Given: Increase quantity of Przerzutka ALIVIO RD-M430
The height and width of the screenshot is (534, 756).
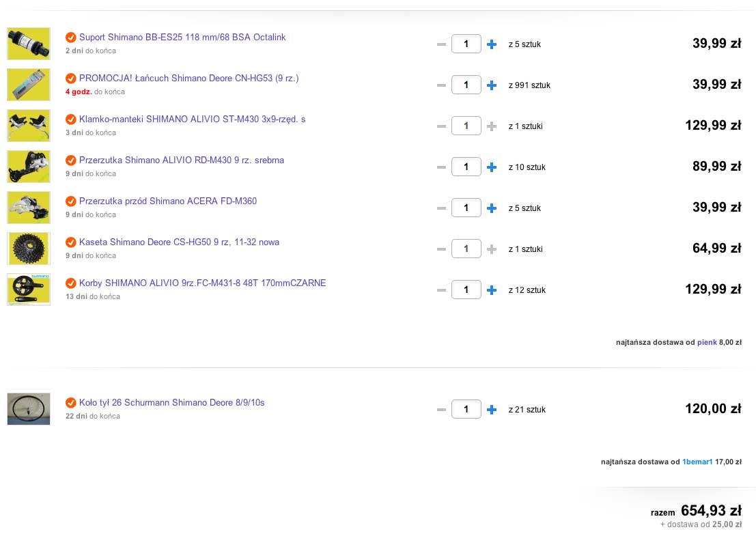Looking at the screenshot, I should click(491, 167).
